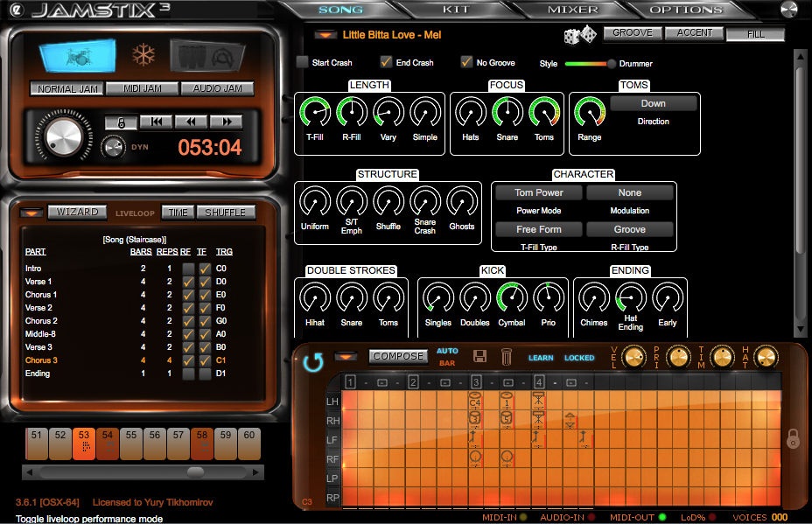Select the SONG tab

[340, 10]
